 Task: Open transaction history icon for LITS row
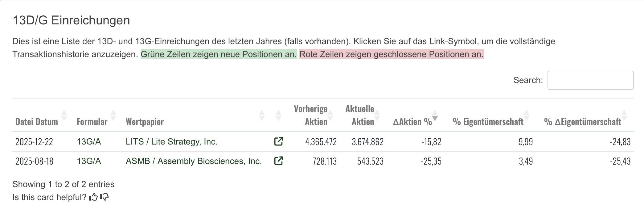(x=278, y=141)
